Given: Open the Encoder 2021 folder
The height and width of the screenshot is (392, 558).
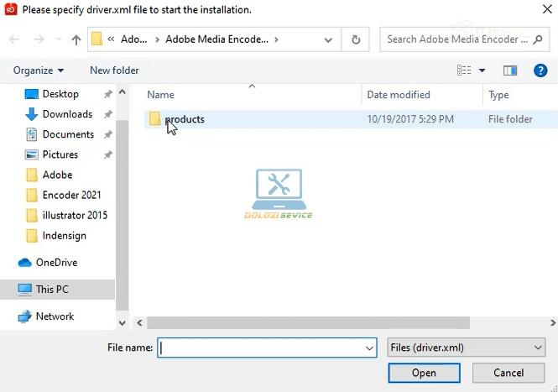Looking at the screenshot, I should [x=71, y=195].
